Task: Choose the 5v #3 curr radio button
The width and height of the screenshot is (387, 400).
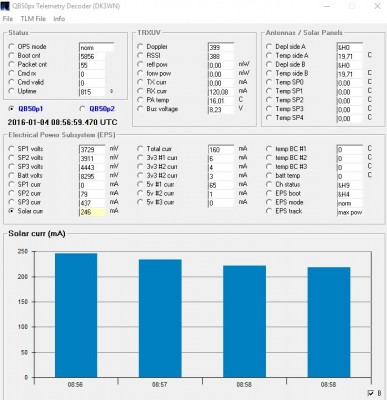Action: [x=140, y=202]
